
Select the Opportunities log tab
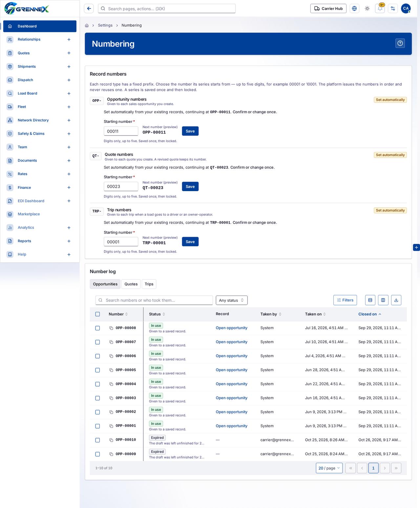coord(105,284)
